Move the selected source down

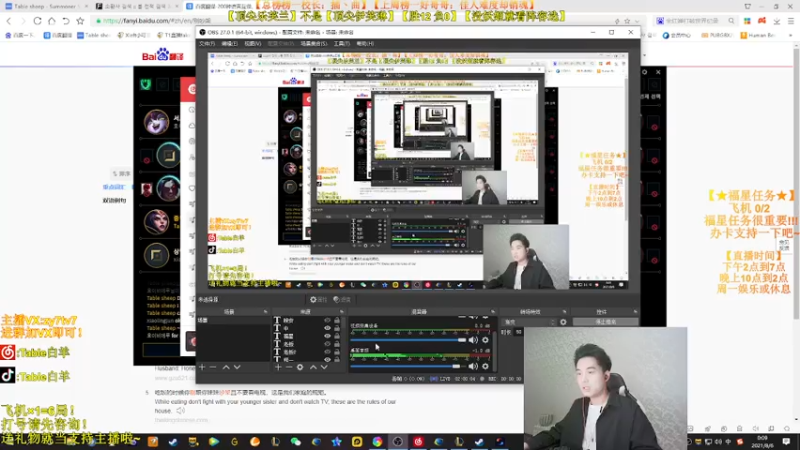[x=324, y=367]
